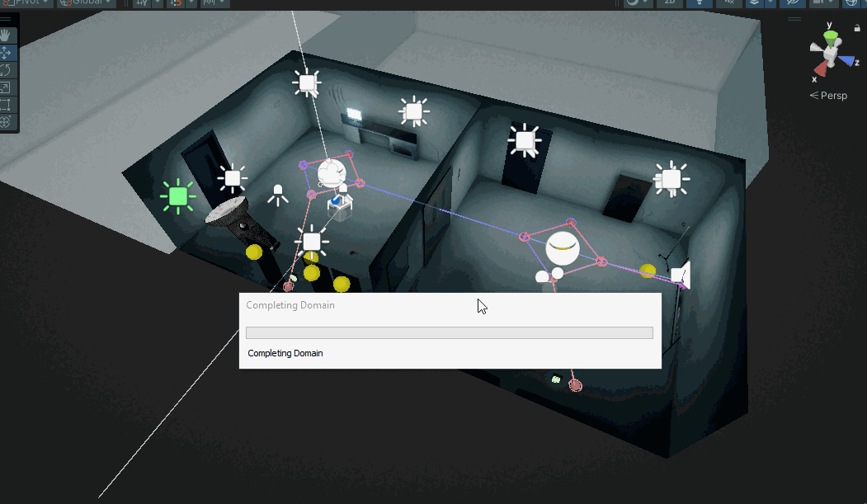Viewport: 867px width, 504px height.
Task: Open the Global orientation dropdown
Action: tap(87, 3)
